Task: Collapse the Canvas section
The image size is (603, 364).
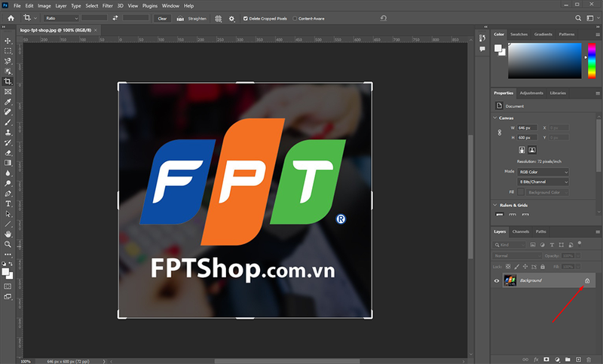Action: click(x=495, y=118)
